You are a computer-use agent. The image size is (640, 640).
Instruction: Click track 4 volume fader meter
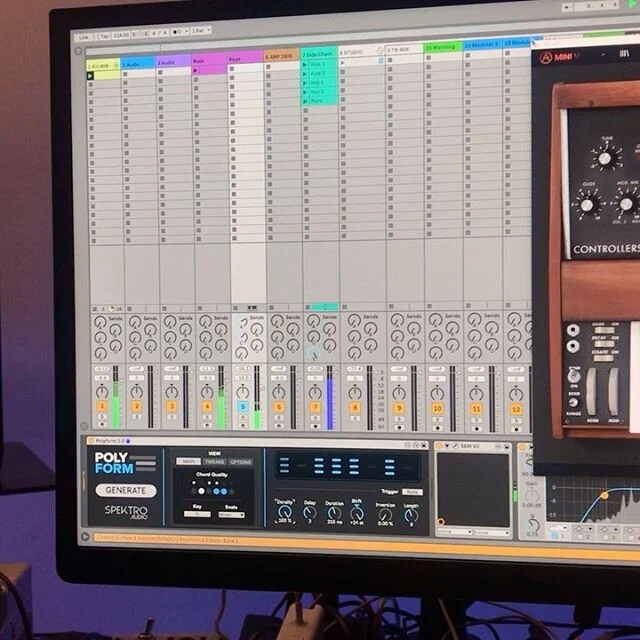coord(221,397)
